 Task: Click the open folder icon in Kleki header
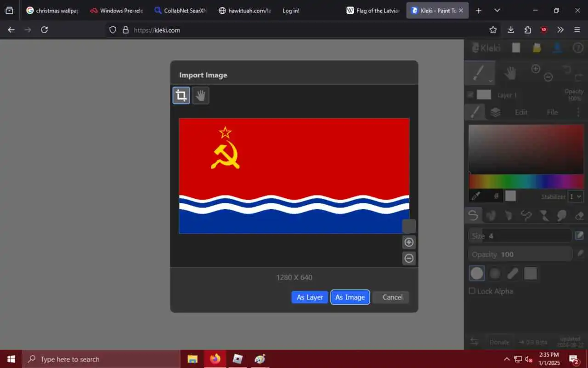point(537,47)
